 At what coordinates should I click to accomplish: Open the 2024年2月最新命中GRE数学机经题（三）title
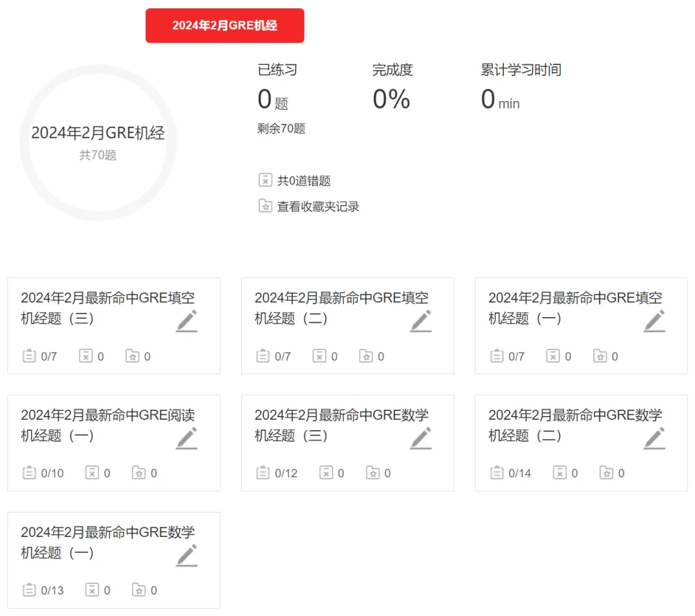(x=341, y=425)
